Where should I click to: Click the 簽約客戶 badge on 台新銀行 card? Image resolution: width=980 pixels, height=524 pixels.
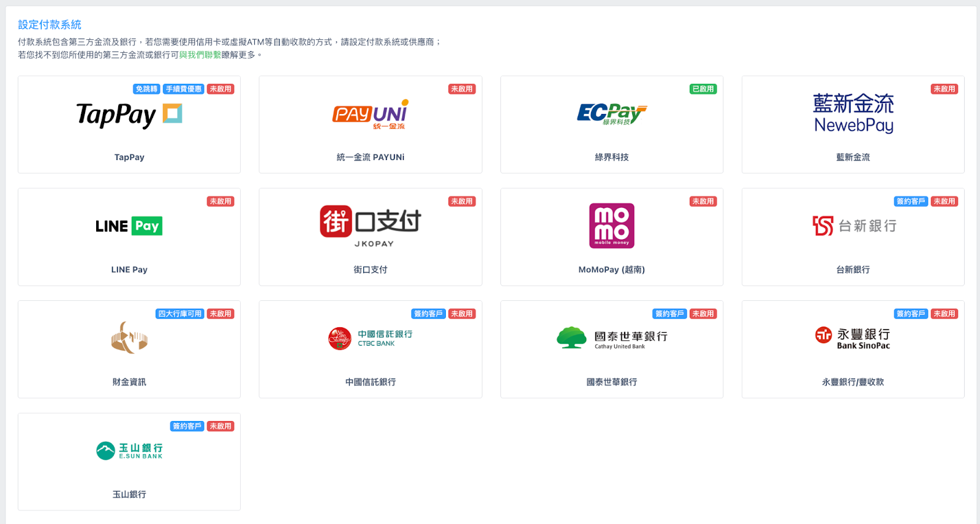(911, 201)
